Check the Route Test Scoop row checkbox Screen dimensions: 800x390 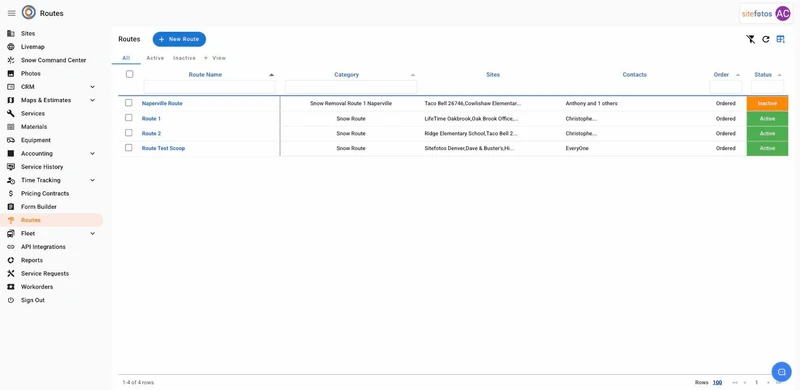point(129,148)
